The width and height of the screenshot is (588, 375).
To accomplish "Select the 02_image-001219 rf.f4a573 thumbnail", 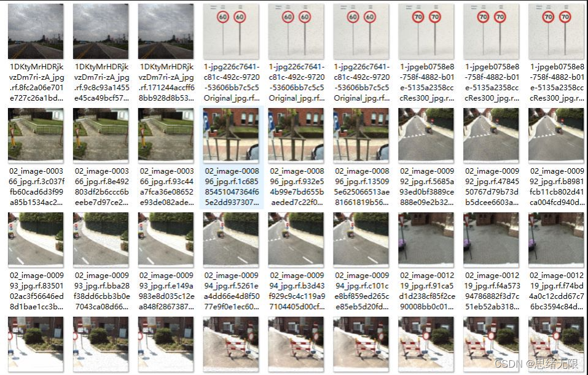I will (x=492, y=240).
